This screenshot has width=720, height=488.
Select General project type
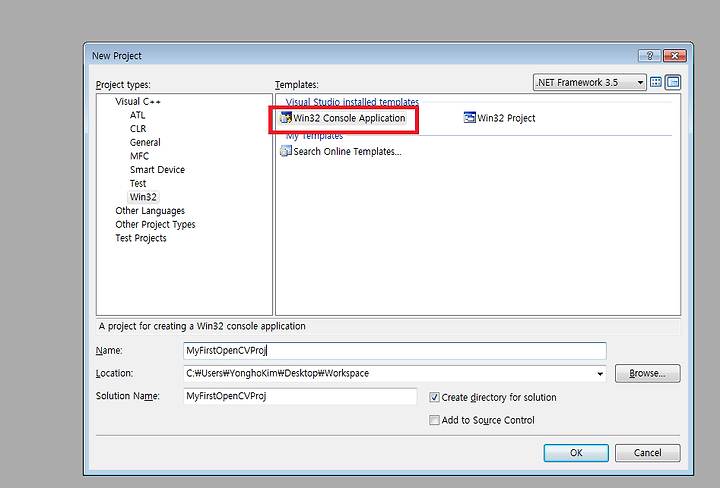coord(145,142)
